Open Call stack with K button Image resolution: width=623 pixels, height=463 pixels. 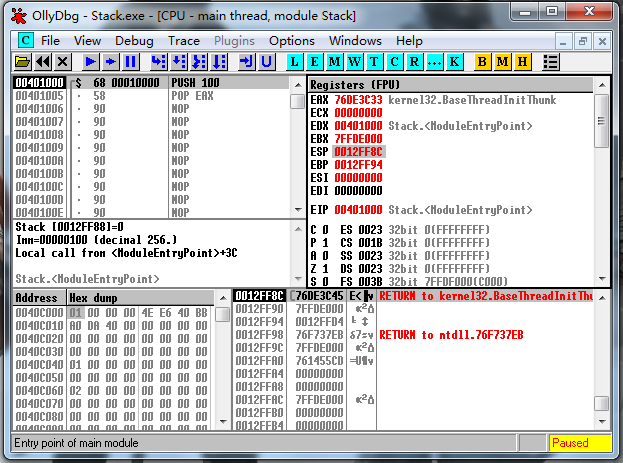click(455, 62)
